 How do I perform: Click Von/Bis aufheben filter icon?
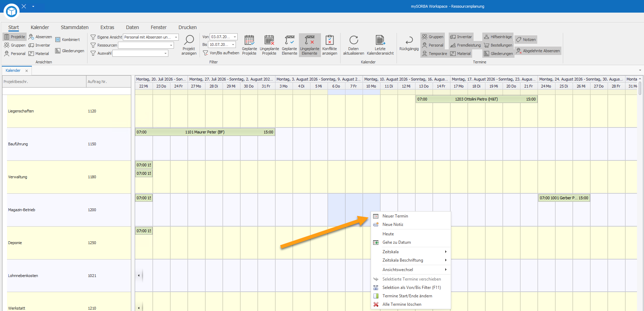(205, 53)
